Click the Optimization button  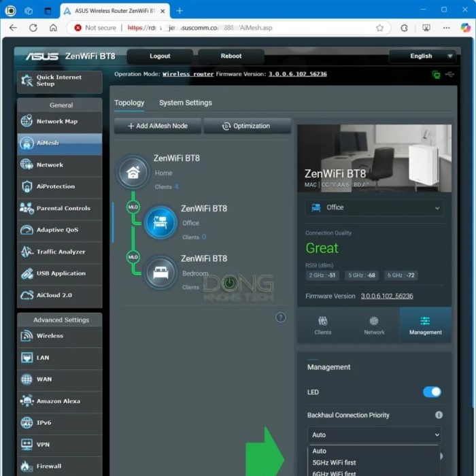click(x=247, y=126)
